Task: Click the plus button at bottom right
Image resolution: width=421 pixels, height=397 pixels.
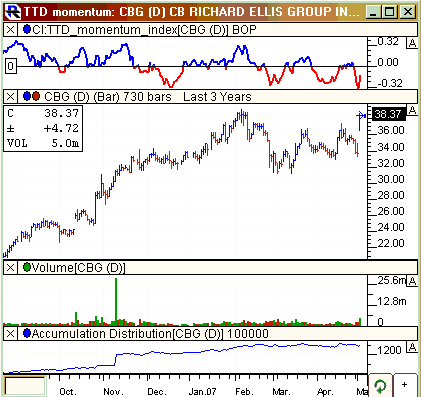Action: [405, 385]
